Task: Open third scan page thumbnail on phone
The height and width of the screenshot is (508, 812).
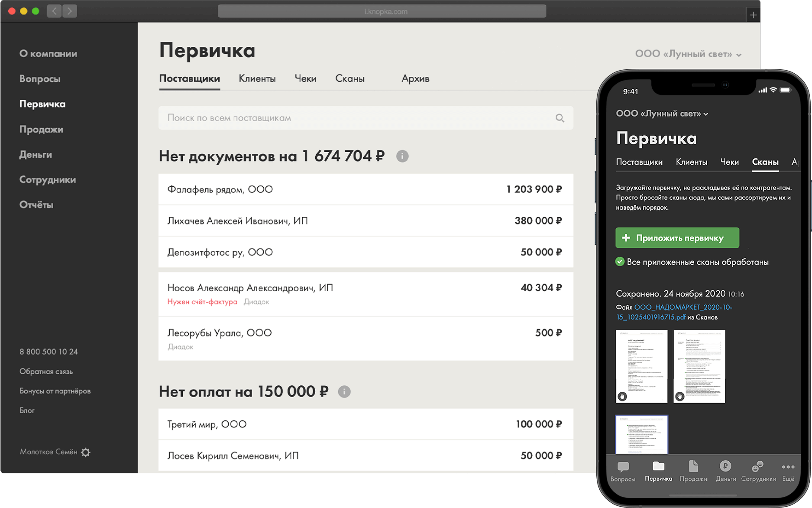Action: (642, 435)
